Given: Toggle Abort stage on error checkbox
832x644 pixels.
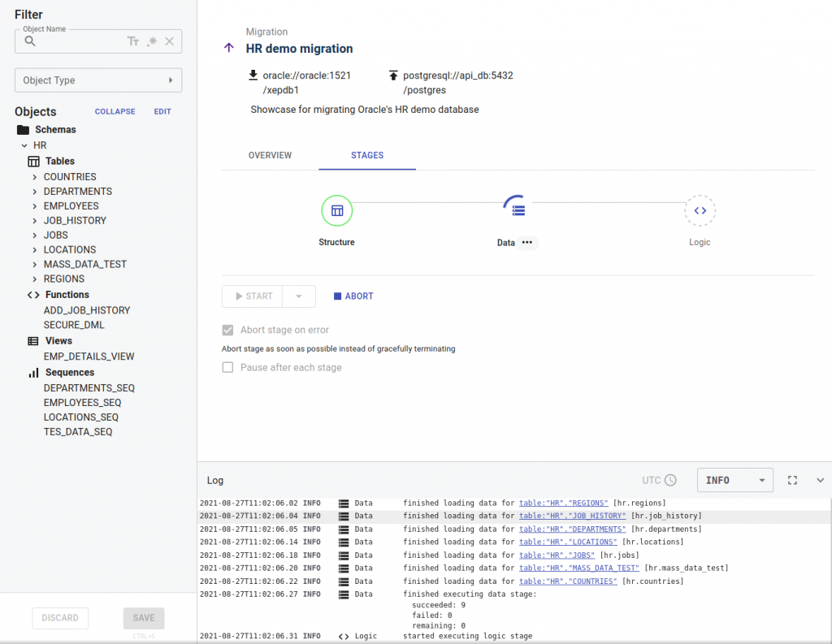Looking at the screenshot, I should coord(227,330).
